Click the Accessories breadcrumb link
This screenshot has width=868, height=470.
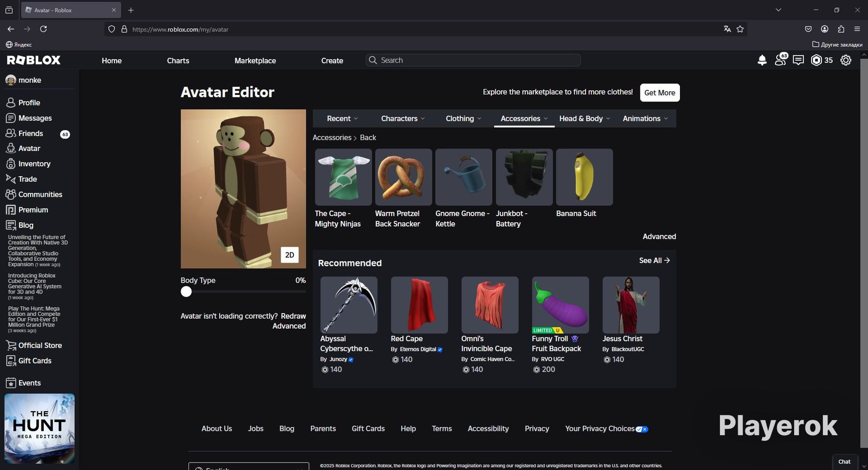click(332, 138)
